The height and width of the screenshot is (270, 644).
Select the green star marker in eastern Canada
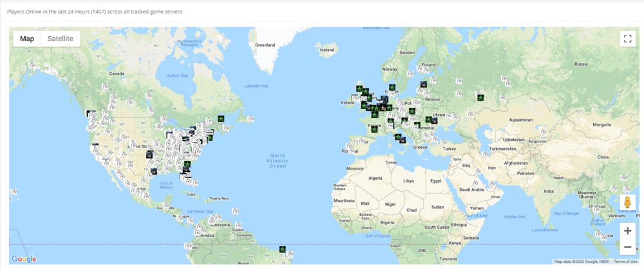[x=220, y=119]
